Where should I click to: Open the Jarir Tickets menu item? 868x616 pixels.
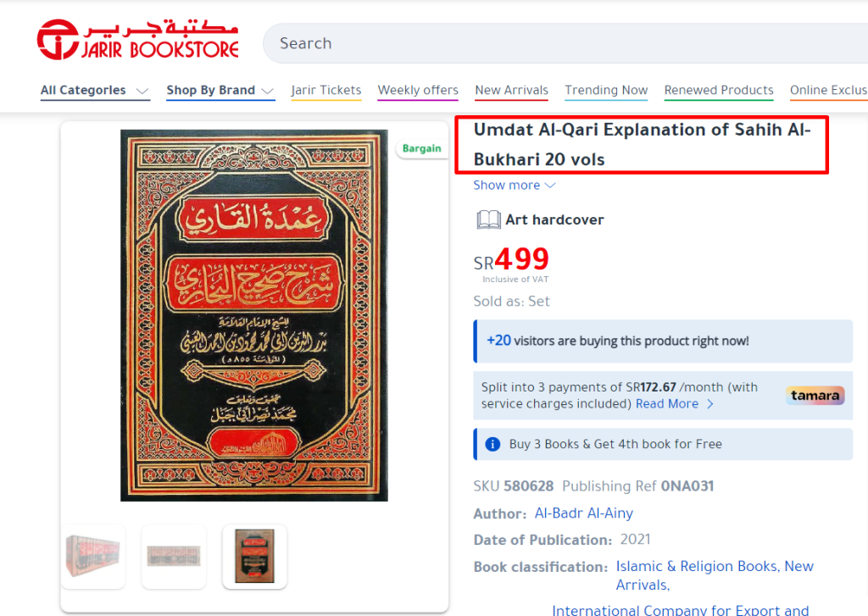[326, 90]
